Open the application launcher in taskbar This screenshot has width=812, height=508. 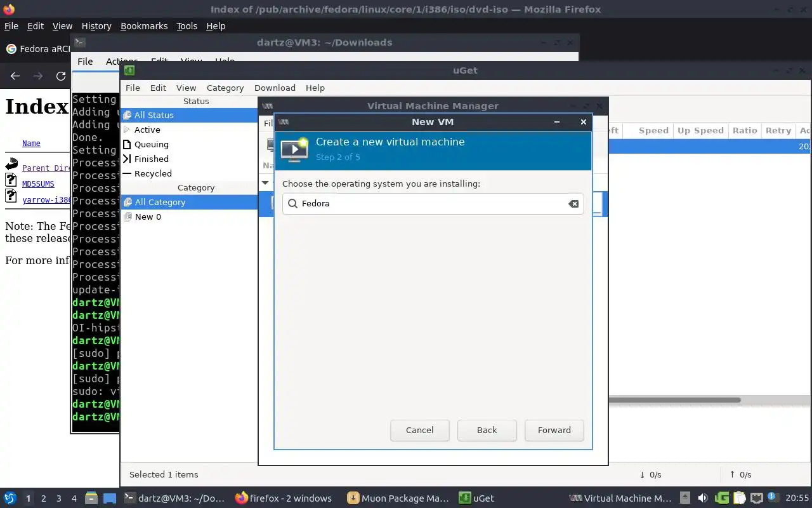[x=10, y=498]
